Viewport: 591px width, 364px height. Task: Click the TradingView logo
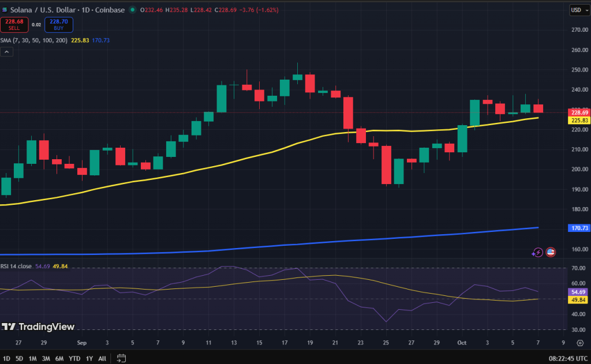38,327
